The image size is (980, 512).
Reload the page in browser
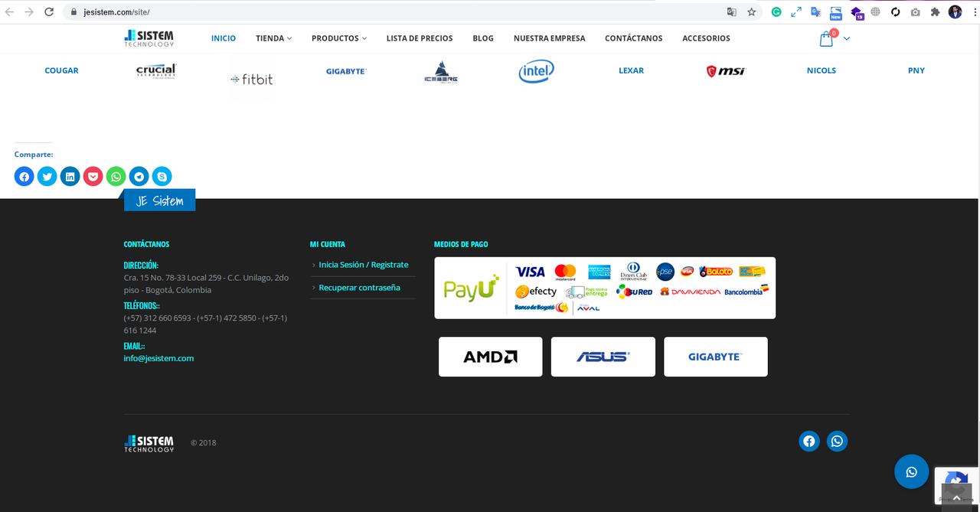49,12
